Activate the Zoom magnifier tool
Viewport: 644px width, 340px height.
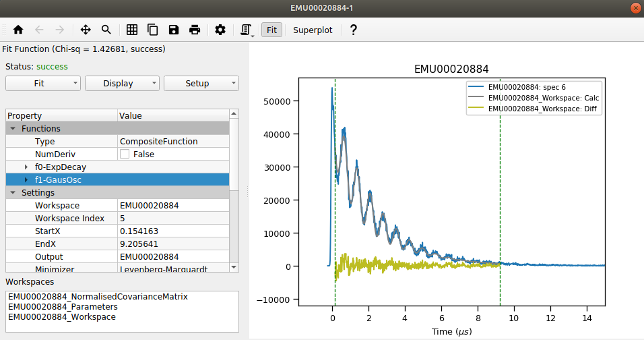click(106, 30)
